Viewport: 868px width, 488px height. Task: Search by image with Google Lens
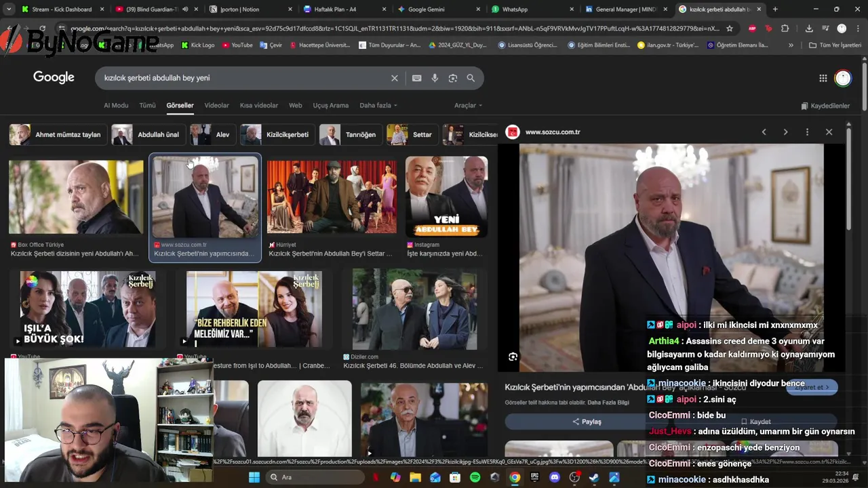453,78
